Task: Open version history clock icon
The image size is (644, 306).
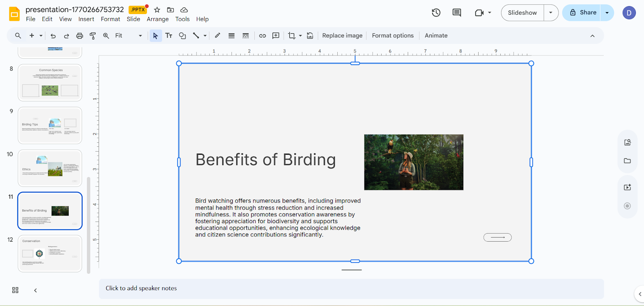Action: (436, 13)
